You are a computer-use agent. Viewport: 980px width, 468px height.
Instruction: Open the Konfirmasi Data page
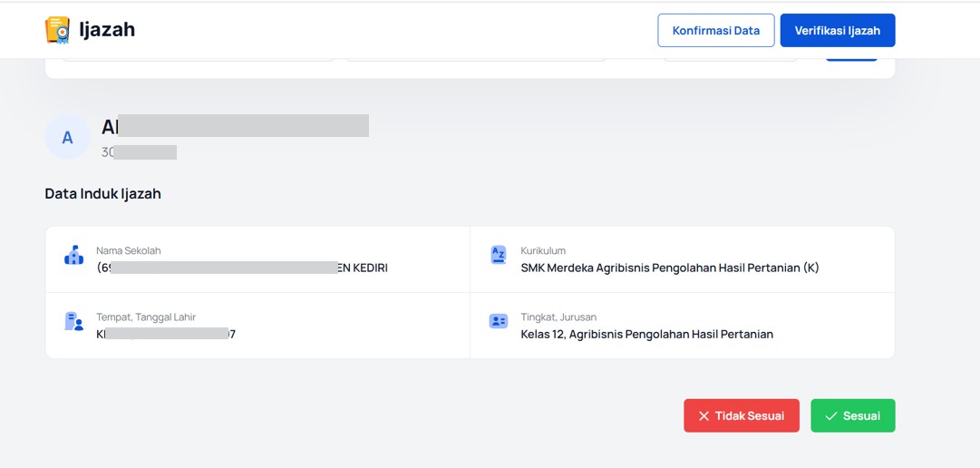pyautogui.click(x=715, y=30)
